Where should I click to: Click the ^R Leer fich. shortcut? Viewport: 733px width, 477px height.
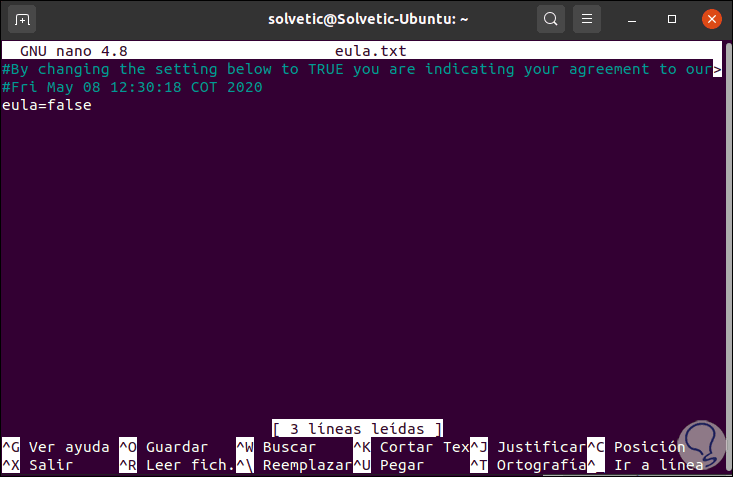click(175, 465)
